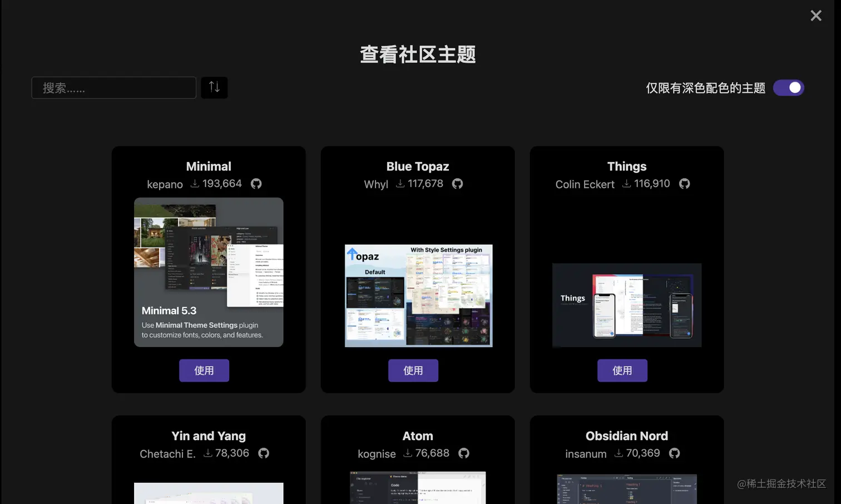The height and width of the screenshot is (504, 841).
Task: Open the Blue Topaz preview thumbnail
Action: (x=418, y=296)
